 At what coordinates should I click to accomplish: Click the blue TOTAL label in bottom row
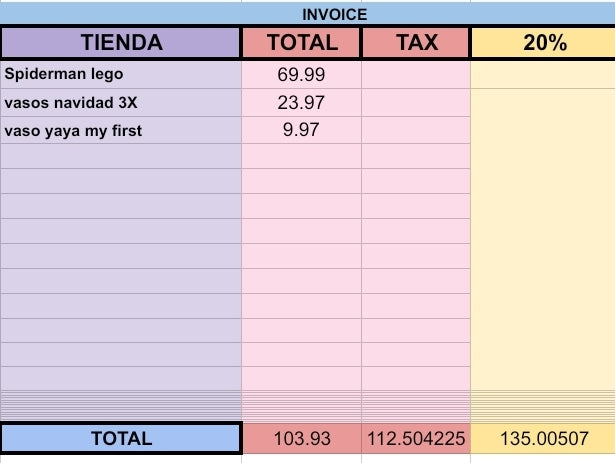[x=121, y=438]
